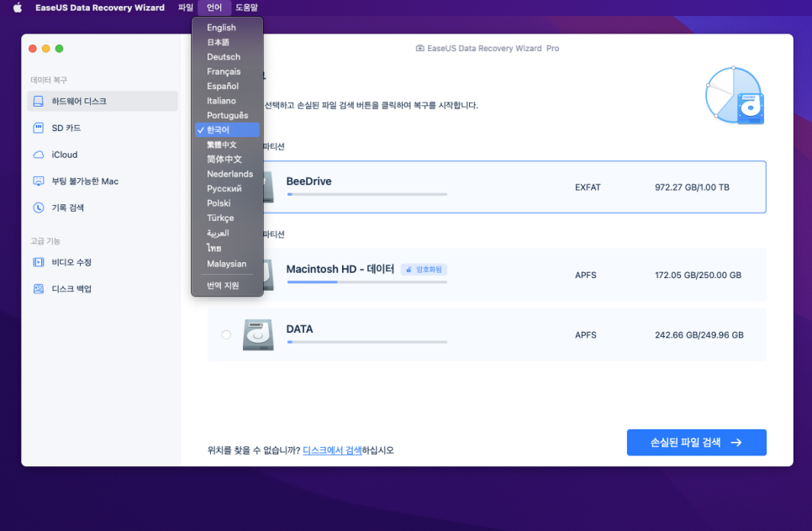Viewport: 812px width, 531px height.
Task: Click BeeDrive size 972.27 GB/1.00 TB
Action: point(692,187)
